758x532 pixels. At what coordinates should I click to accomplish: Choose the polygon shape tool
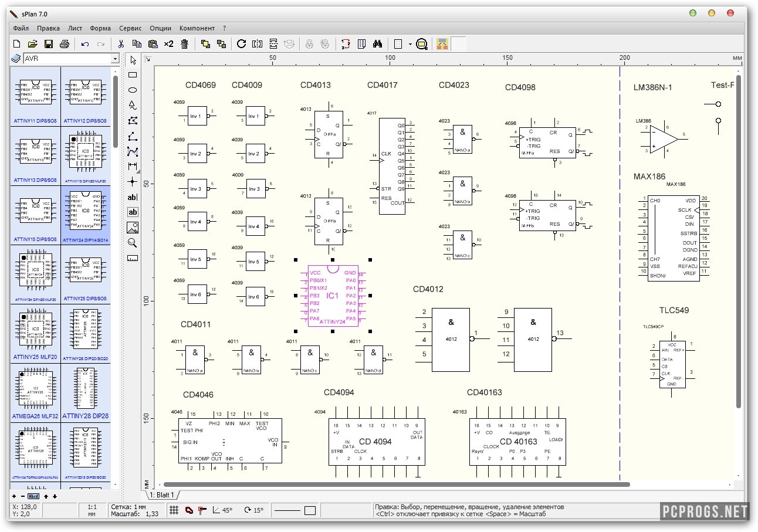tap(133, 121)
